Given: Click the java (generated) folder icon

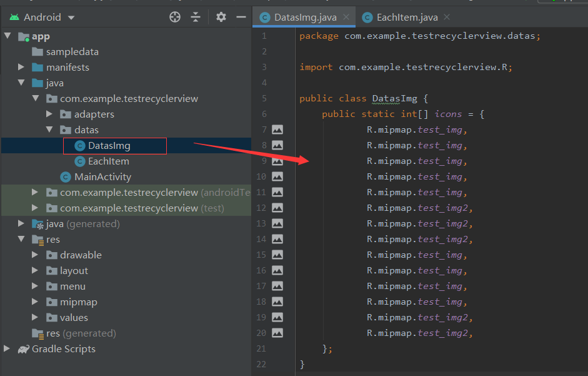Looking at the screenshot, I should click(x=37, y=224).
